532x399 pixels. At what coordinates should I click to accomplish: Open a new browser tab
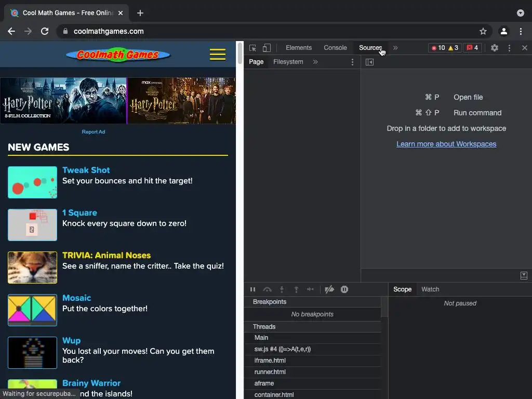pyautogui.click(x=140, y=13)
